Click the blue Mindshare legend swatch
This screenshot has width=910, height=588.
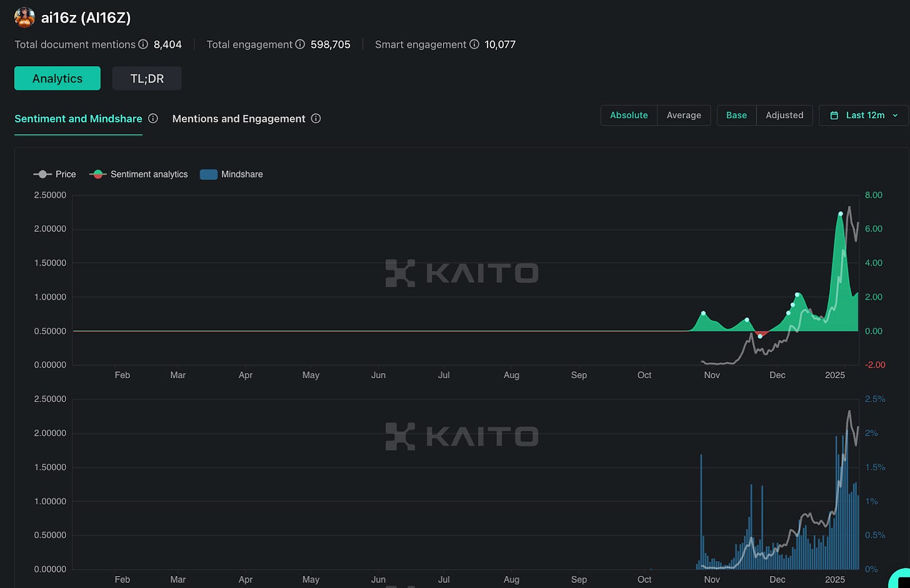(x=208, y=174)
